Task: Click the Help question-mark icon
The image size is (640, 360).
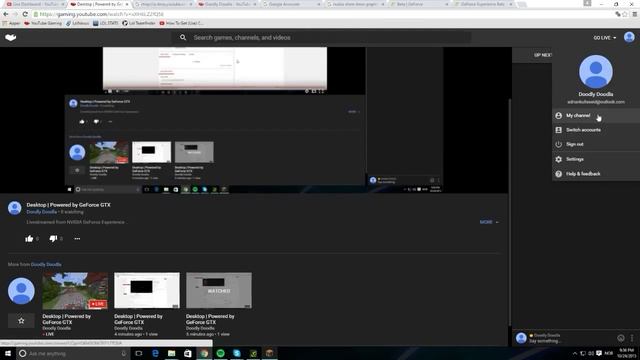Action: [x=558, y=174]
